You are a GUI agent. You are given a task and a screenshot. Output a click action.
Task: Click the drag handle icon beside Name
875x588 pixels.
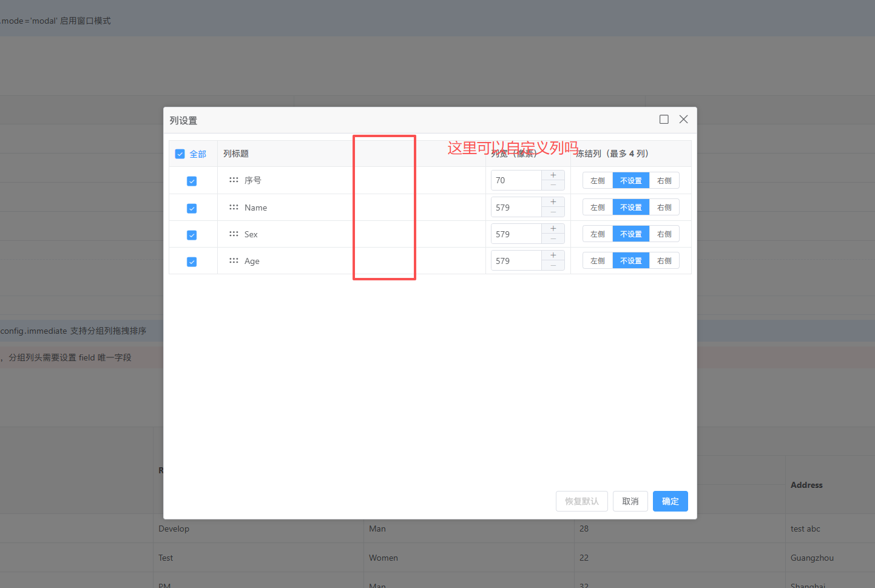click(x=234, y=208)
